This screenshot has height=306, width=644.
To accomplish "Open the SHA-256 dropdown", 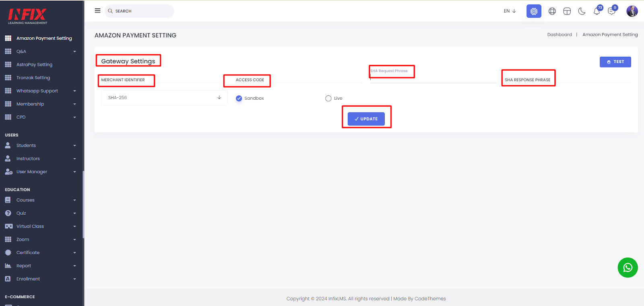I will 164,98.
